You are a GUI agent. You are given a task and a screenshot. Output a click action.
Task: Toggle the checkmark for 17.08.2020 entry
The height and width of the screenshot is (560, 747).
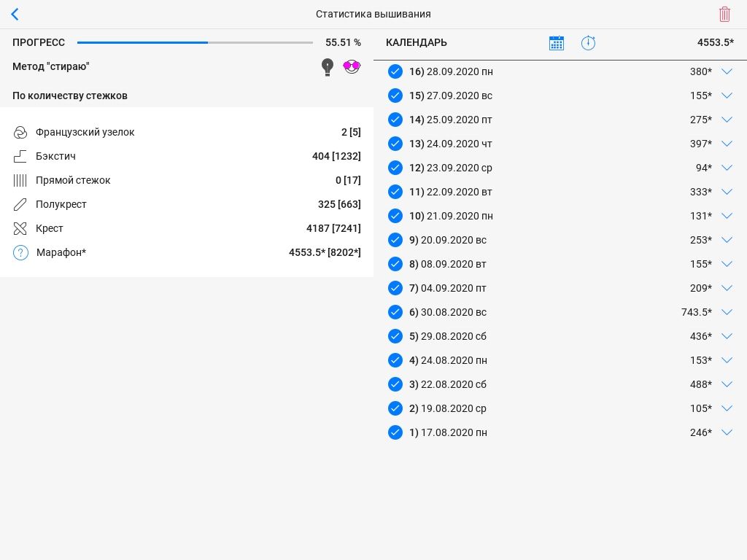395,432
